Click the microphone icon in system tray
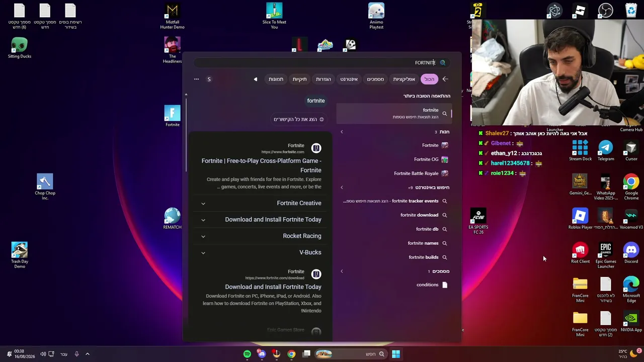This screenshot has width=644, height=362. click(x=76, y=354)
